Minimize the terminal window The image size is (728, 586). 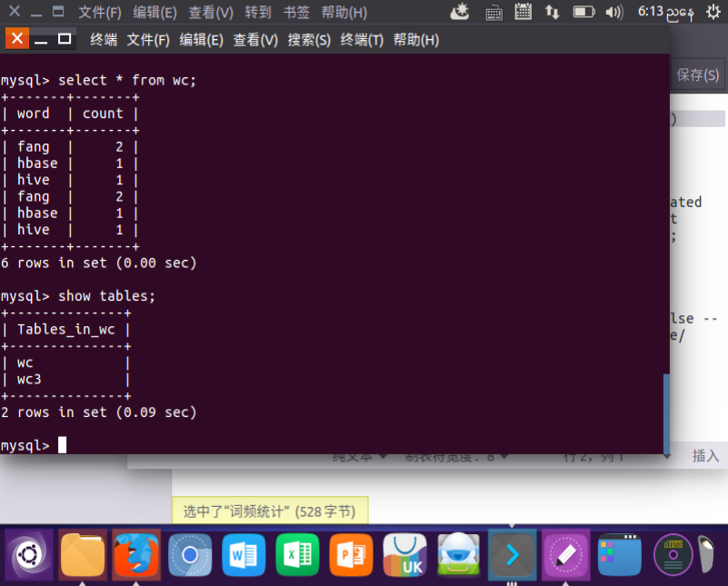click(41, 39)
